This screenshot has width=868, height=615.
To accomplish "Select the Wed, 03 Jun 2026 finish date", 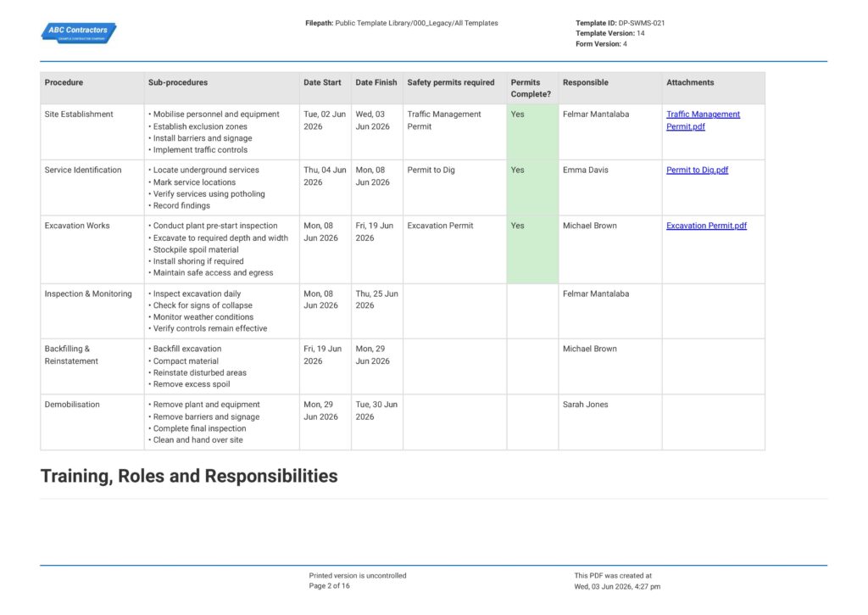I will [x=373, y=120].
